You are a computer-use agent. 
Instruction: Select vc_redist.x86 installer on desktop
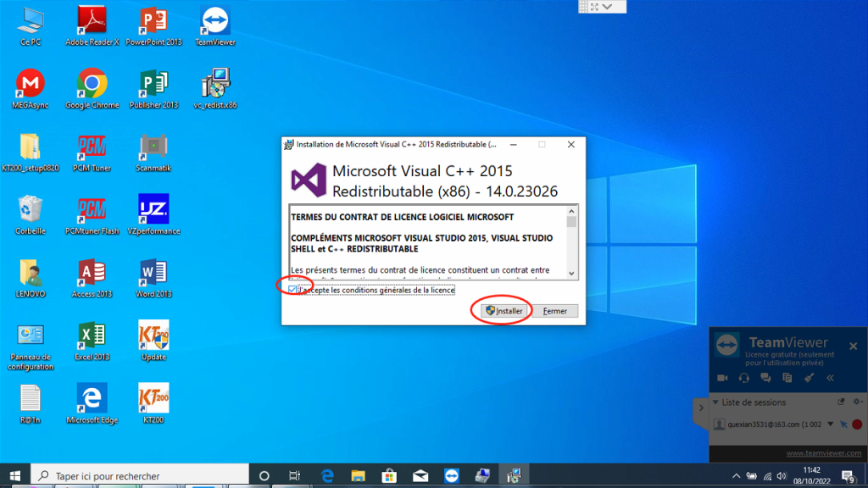[215, 88]
